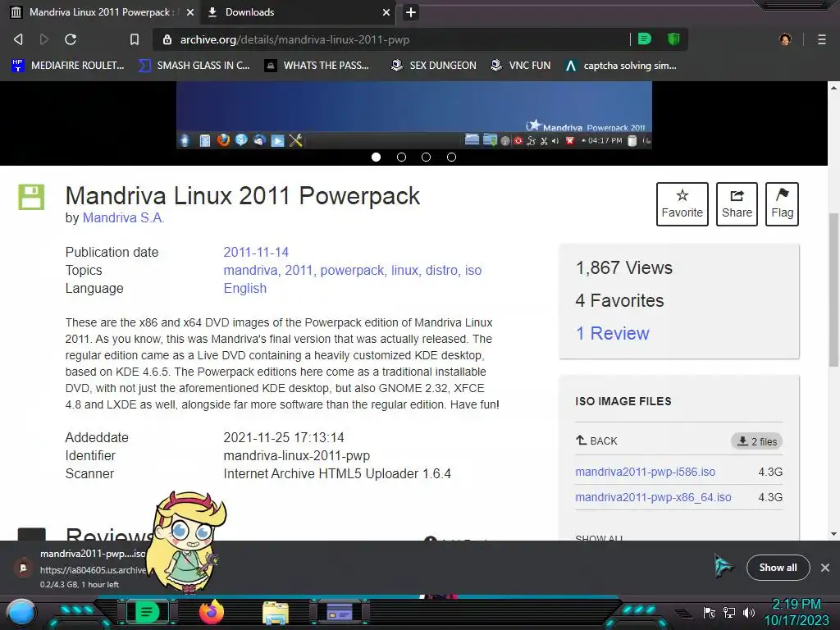
Task: Click the taskbar clock showing 2:19 PM
Action: click(x=797, y=612)
